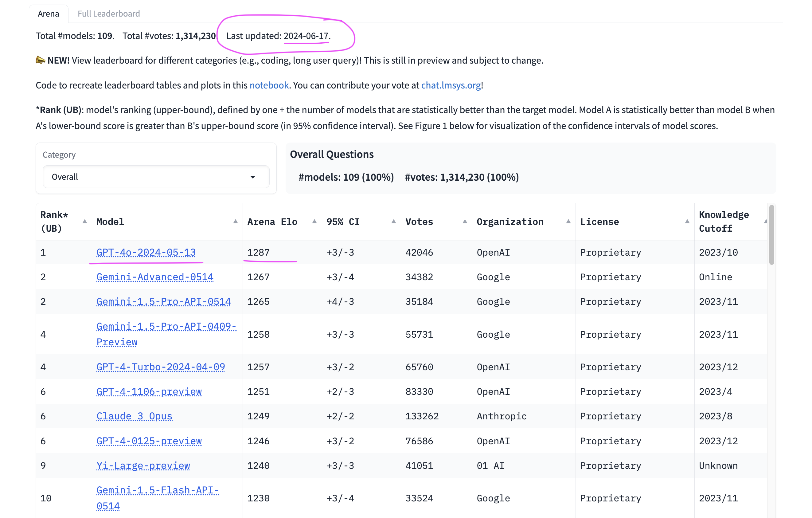Sort by 95% CI column arrow
This screenshot has width=812, height=518.
point(393,222)
